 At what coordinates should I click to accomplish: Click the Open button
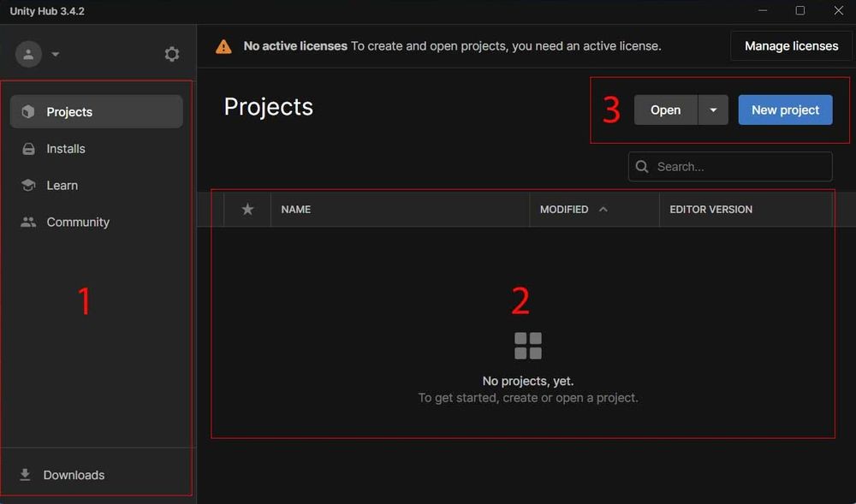click(x=665, y=110)
